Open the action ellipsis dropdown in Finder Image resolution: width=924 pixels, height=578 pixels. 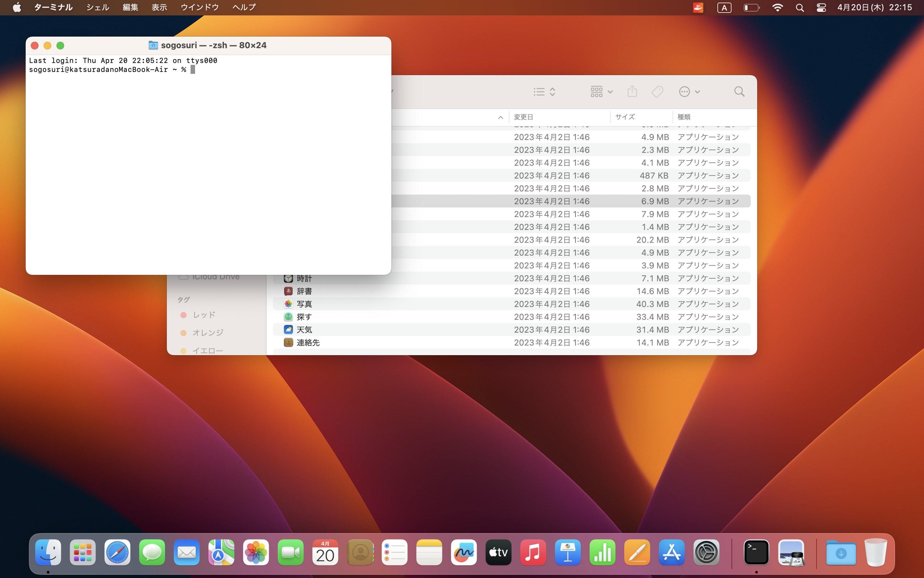[689, 92]
